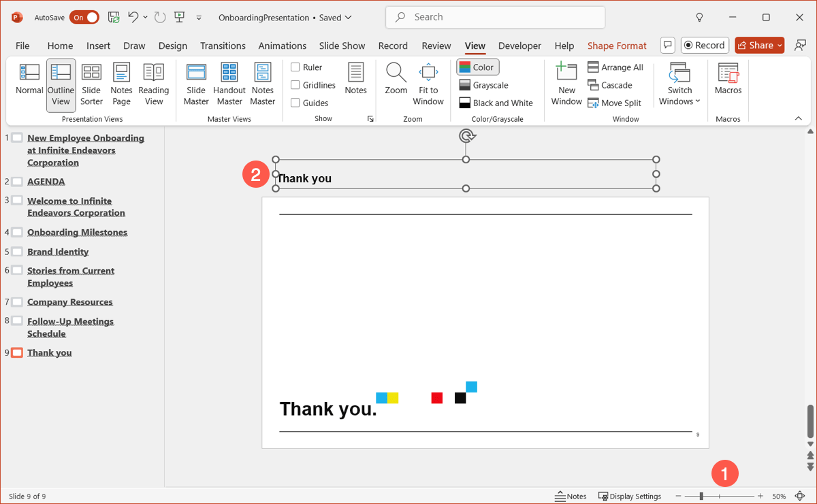Open the Slide Show tab

(342, 46)
